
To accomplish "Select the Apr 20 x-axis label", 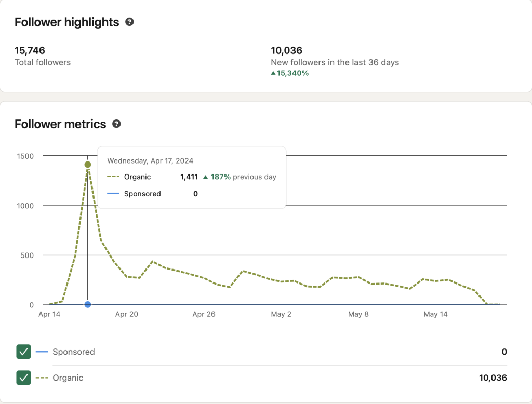I will [x=127, y=314].
